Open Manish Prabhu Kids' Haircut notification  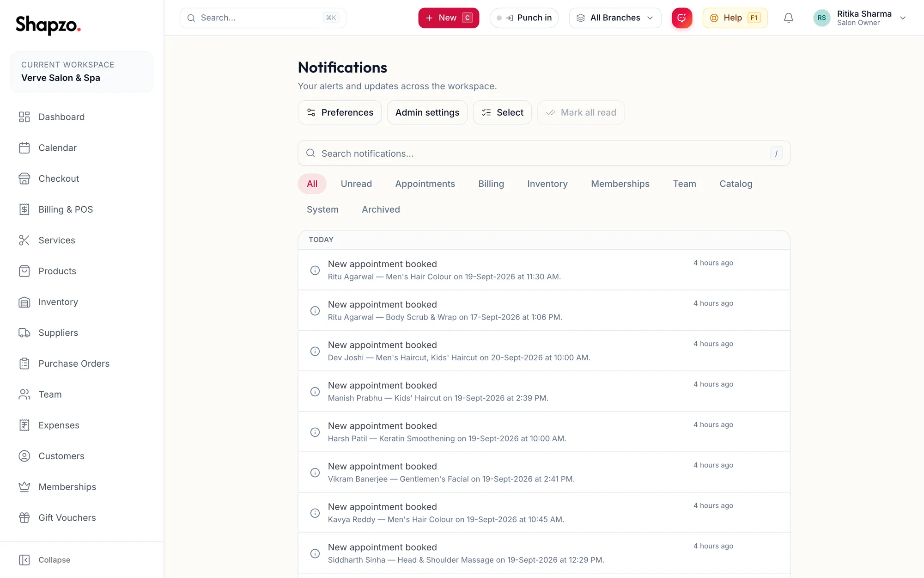(544, 391)
